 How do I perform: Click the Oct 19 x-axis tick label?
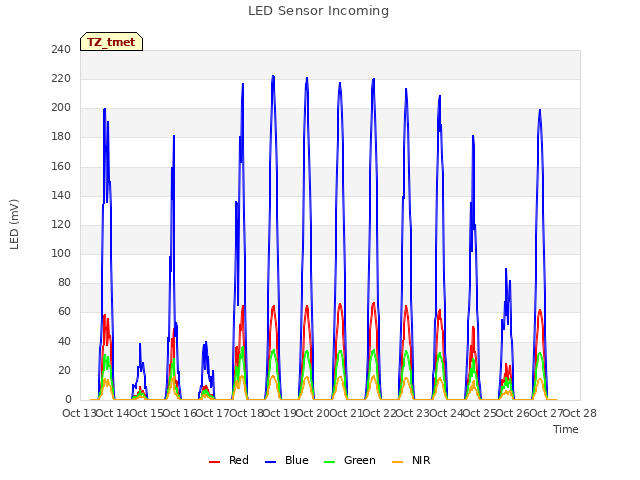click(280, 413)
